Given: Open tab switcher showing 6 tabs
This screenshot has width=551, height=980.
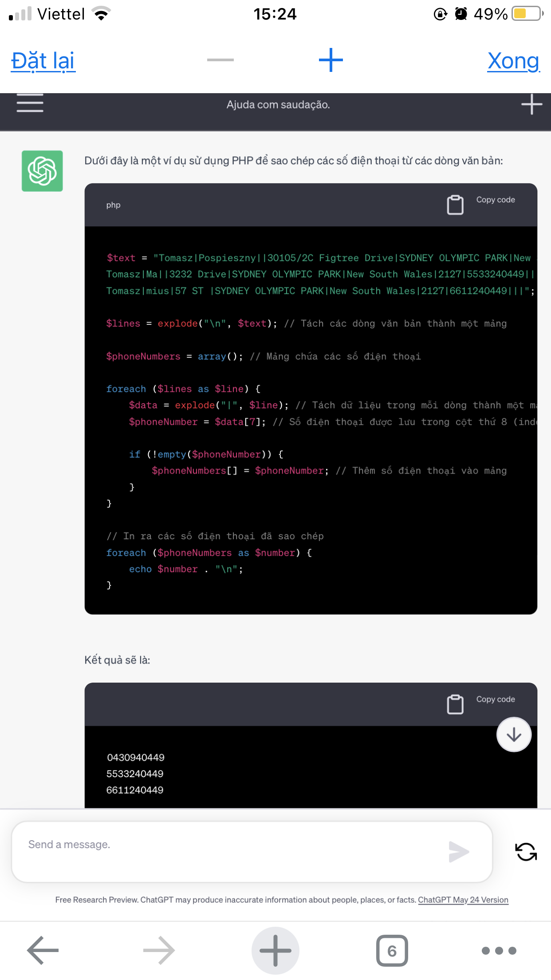Looking at the screenshot, I should 392,951.
